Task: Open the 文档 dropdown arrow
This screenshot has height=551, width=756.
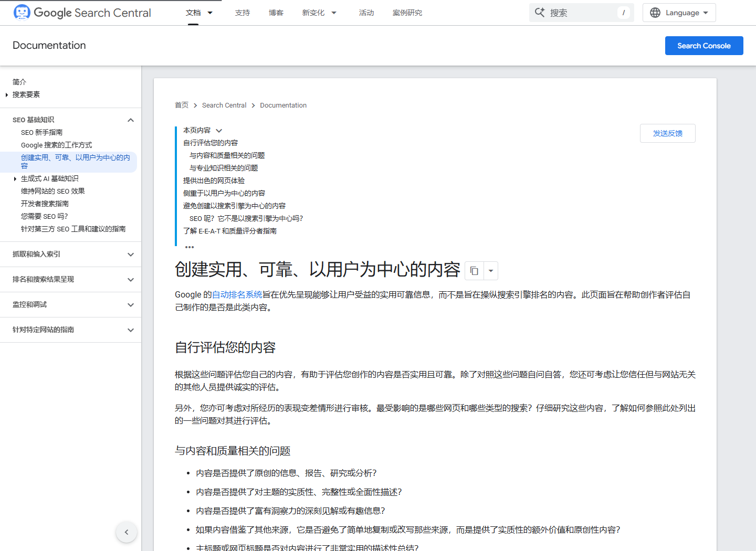Action: (x=210, y=13)
